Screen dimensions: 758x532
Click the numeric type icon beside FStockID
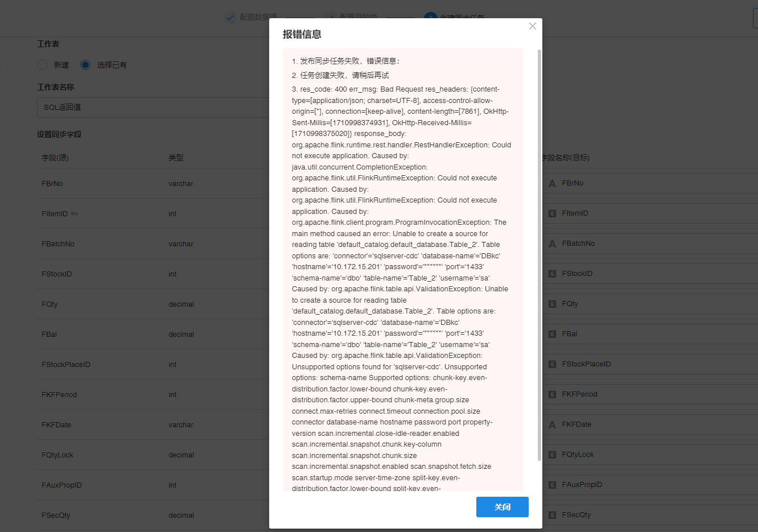552,274
